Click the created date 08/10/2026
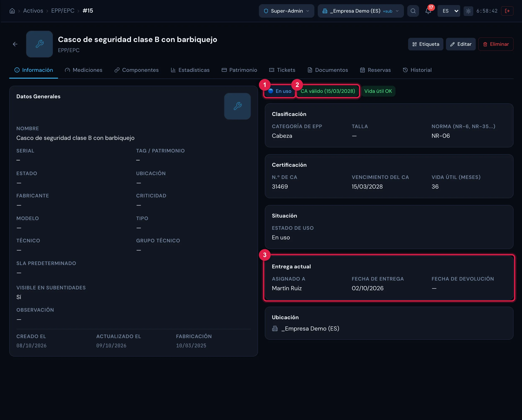 (32, 345)
